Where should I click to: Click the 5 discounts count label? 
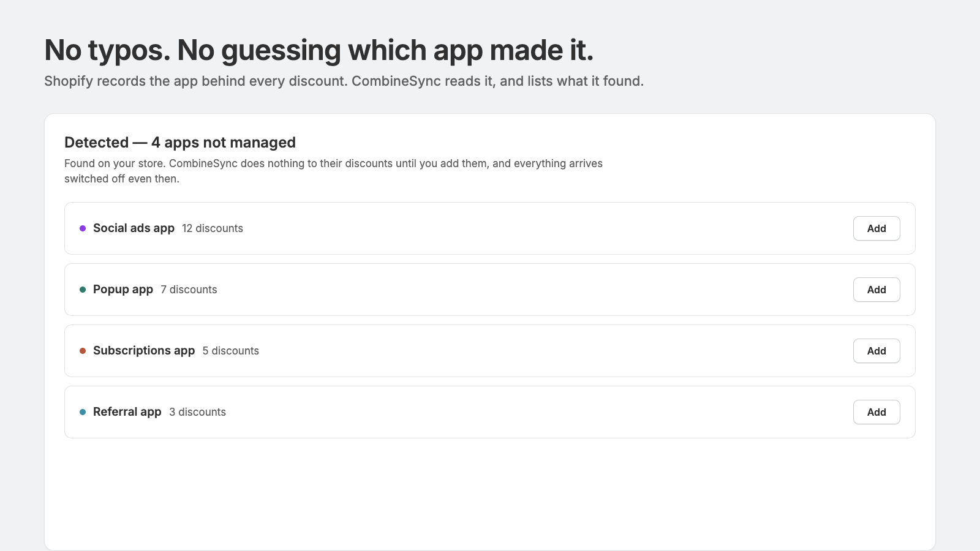pos(231,351)
